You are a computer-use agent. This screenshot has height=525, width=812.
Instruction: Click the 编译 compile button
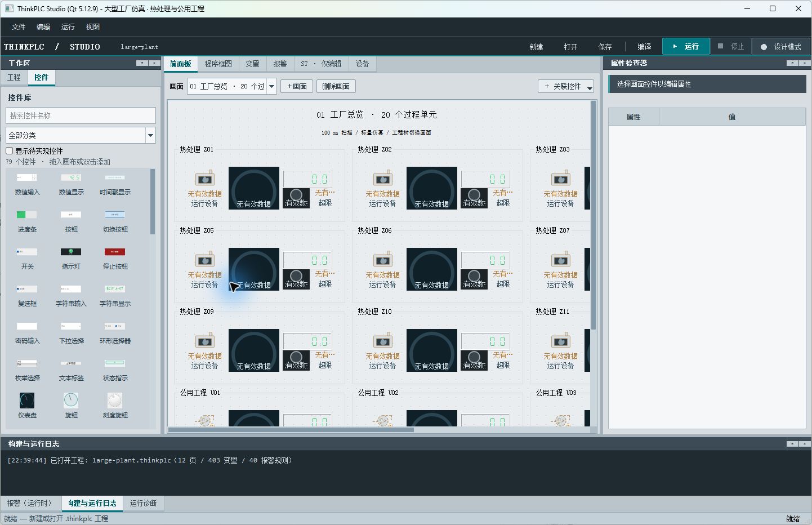tap(644, 47)
